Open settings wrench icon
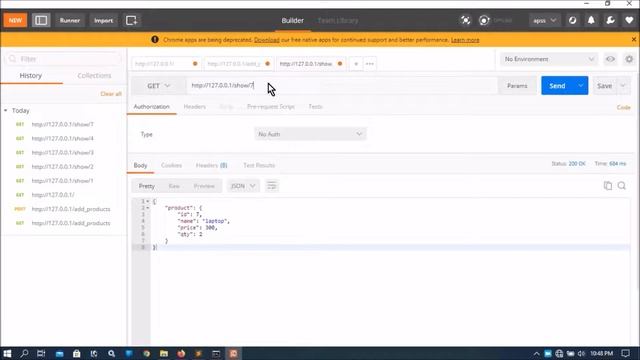This screenshot has width=640, height=360. click(x=611, y=20)
